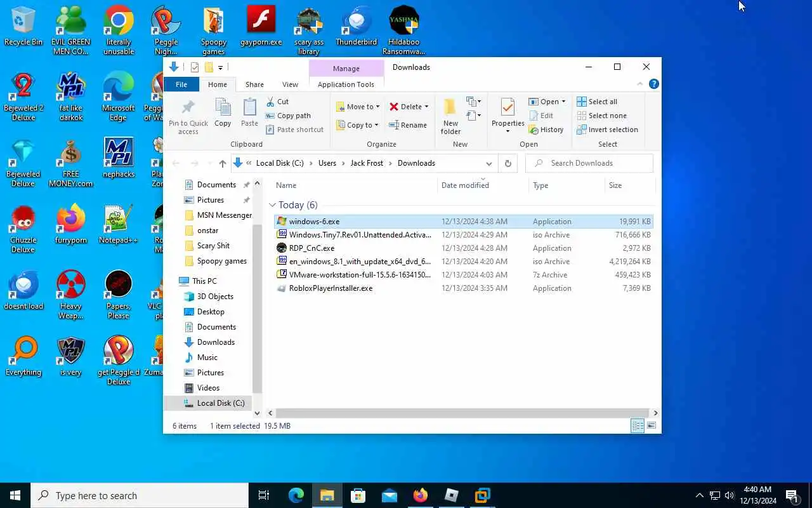This screenshot has height=508, width=812.
Task: Click the Help question mark icon
Action: point(654,84)
